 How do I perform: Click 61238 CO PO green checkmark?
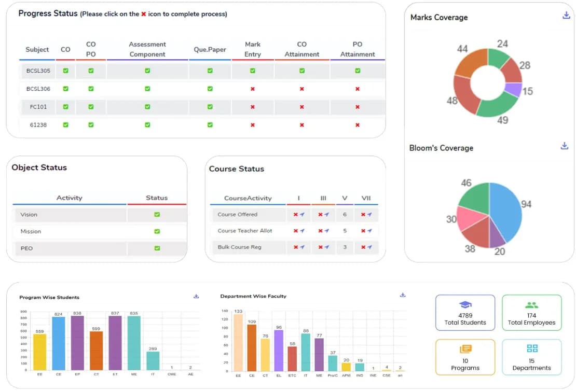[x=91, y=125]
